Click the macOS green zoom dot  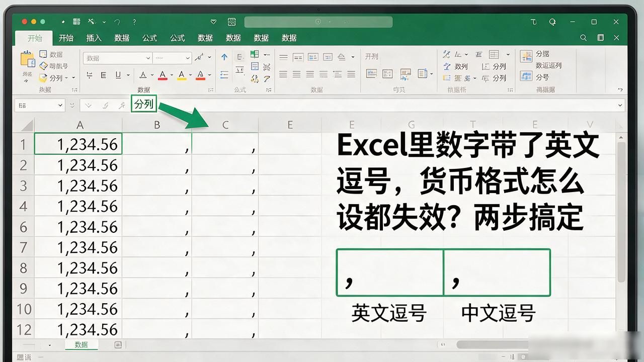click(x=43, y=22)
